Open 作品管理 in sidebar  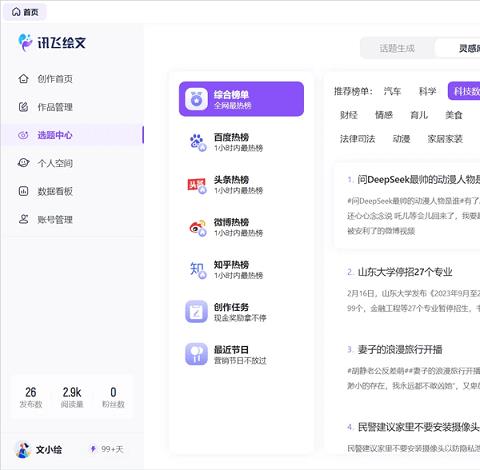coord(72,107)
